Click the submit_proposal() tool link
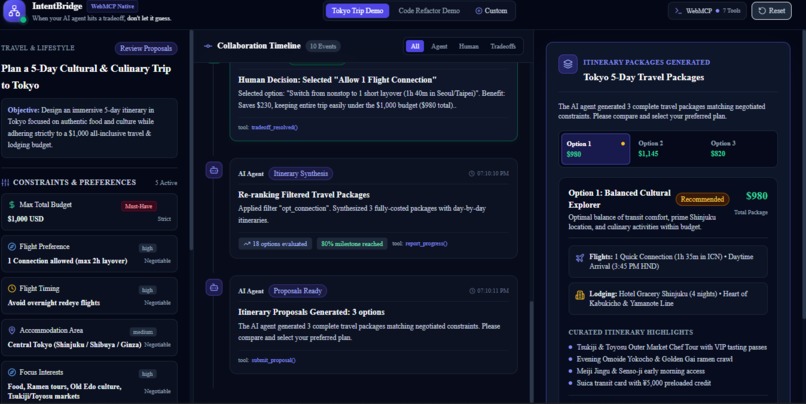The width and height of the screenshot is (806, 404). pyautogui.click(x=273, y=360)
